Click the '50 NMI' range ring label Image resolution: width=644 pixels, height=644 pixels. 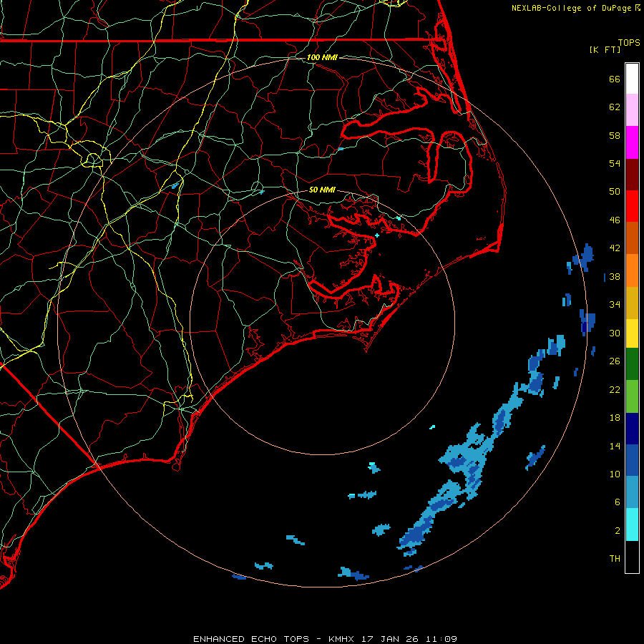(322, 190)
